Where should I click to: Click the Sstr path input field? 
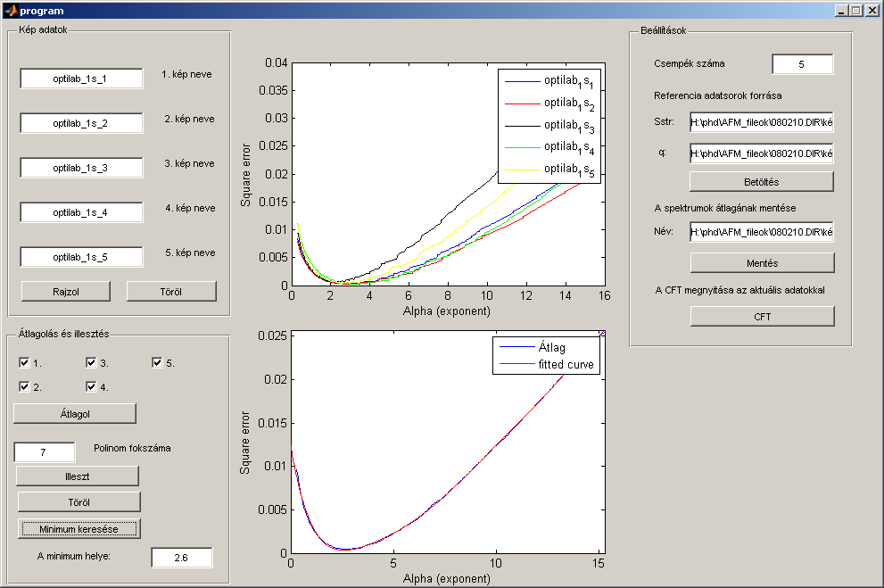pyautogui.click(x=762, y=122)
